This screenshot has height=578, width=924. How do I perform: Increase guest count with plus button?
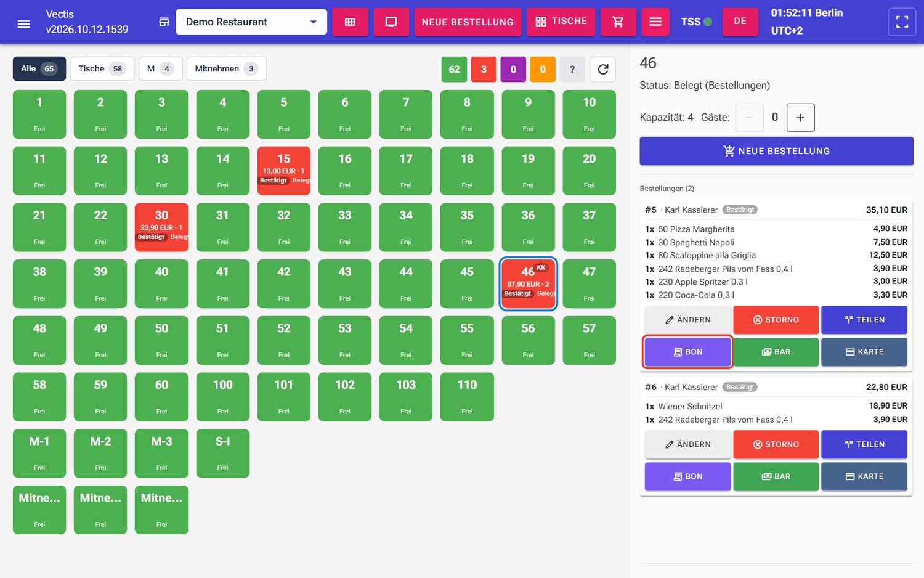[x=800, y=118]
